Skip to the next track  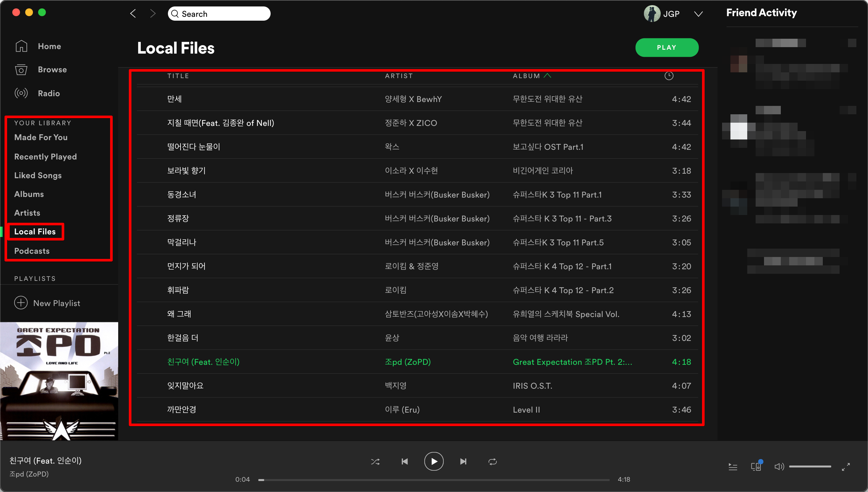pos(463,462)
